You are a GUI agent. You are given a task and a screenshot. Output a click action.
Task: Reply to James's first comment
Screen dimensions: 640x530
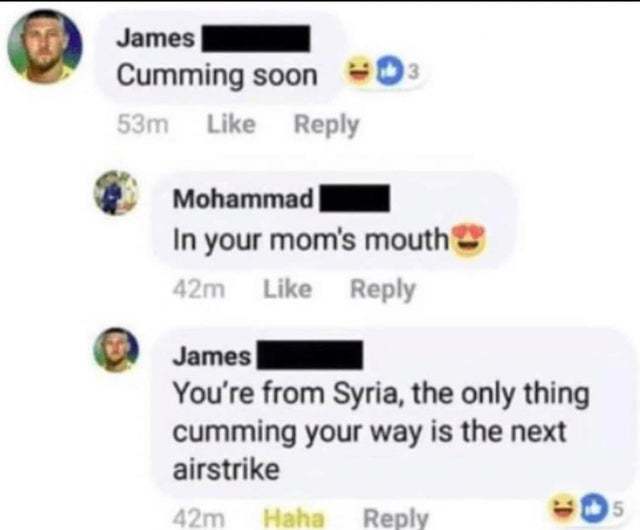327,125
